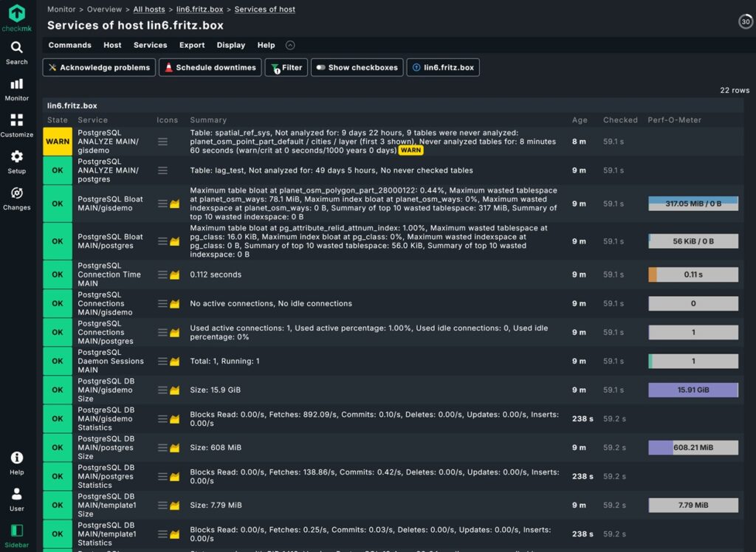
Task: Open action menu for PostgreSQL DB MAIN/template1 Size
Action: click(163, 506)
